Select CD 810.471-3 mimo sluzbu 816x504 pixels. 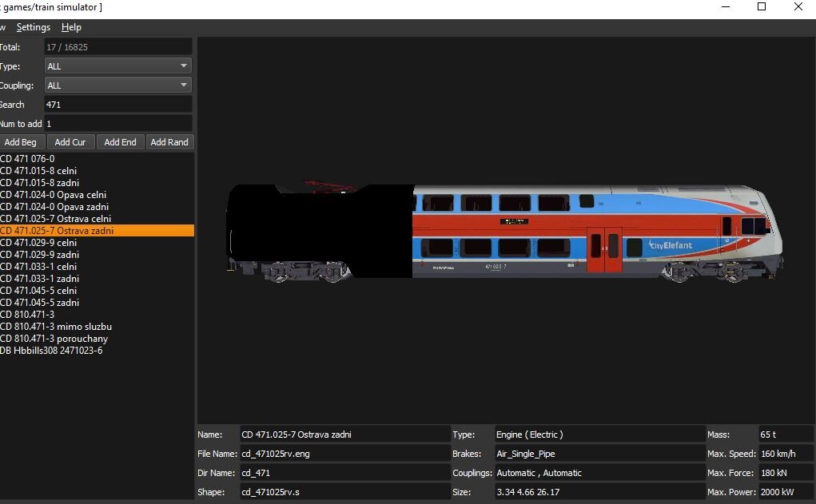point(97,326)
